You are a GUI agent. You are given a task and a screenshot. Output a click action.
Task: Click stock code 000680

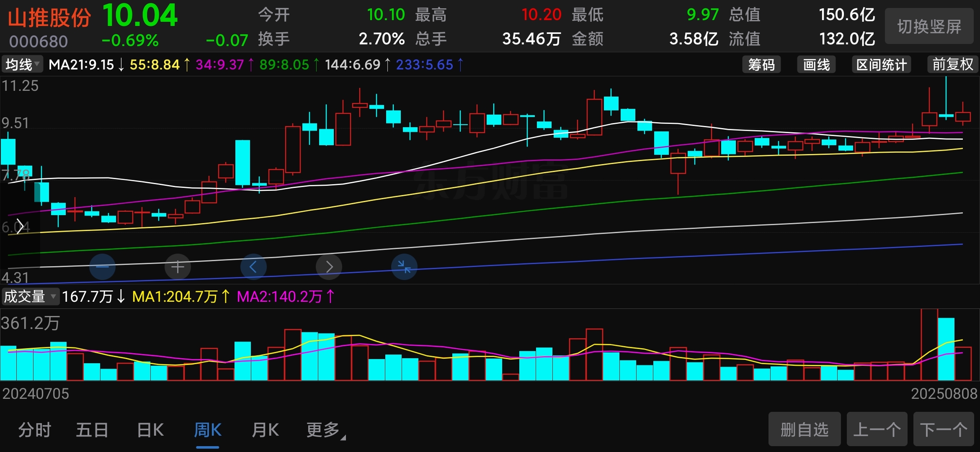pyautogui.click(x=39, y=41)
